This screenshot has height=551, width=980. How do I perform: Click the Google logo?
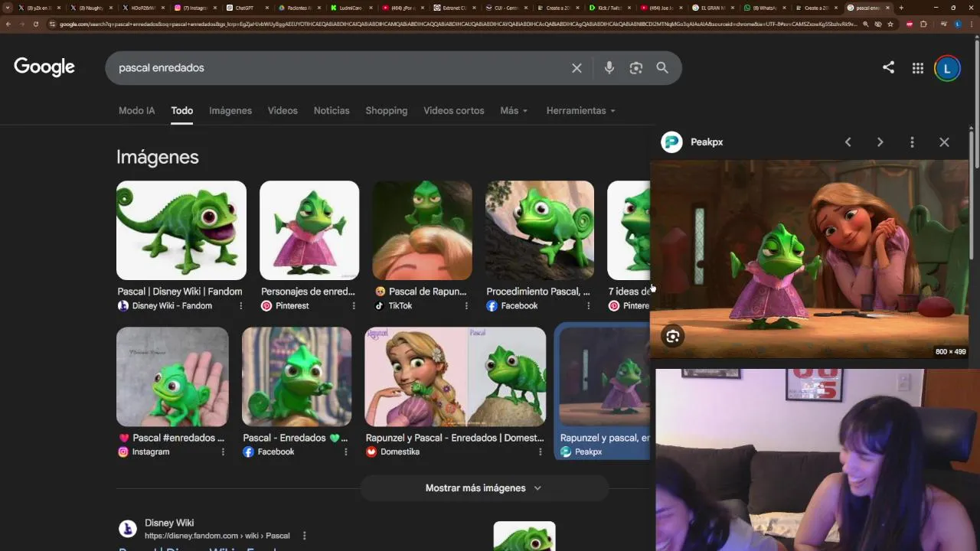[44, 67]
